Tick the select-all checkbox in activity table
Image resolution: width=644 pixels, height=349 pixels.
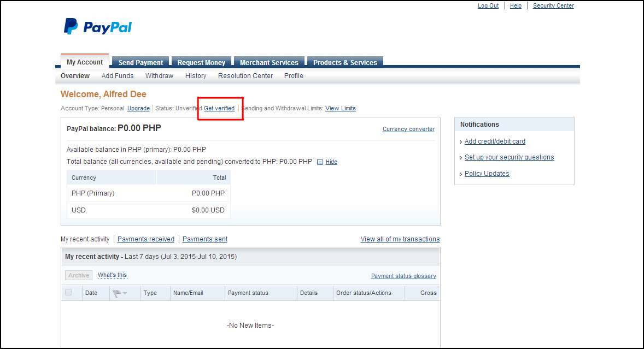pyautogui.click(x=68, y=292)
